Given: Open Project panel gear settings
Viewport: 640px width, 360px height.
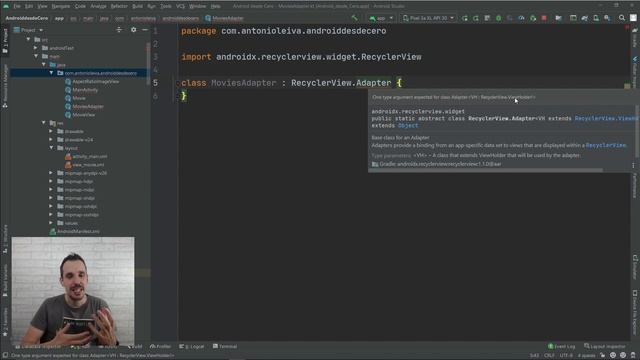Looking at the screenshot, I should [133, 30].
